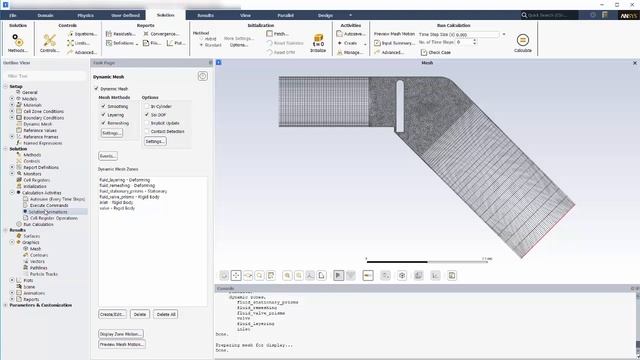Open the Definitions dropdown in Reports

122,43
